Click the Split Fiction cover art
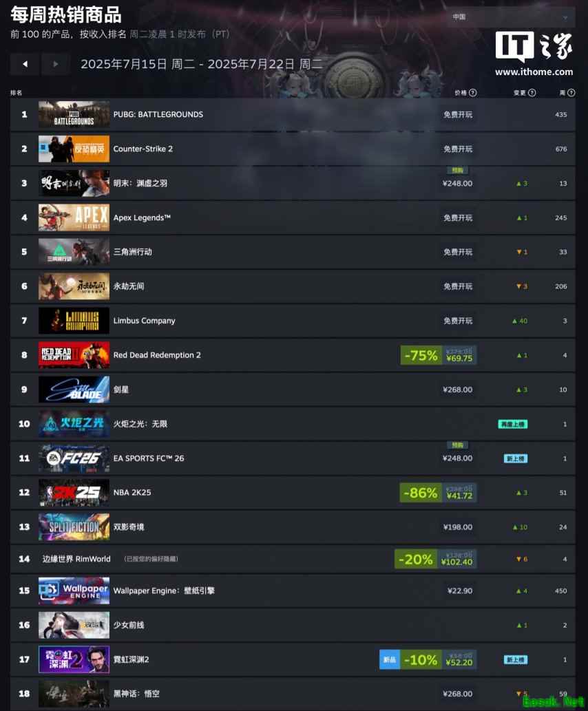 tap(74, 527)
